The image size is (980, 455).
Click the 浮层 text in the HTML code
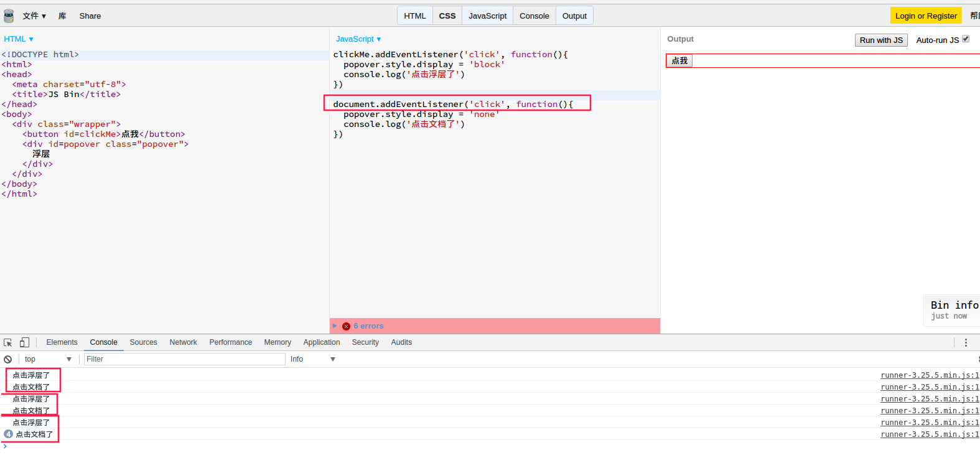(x=41, y=154)
